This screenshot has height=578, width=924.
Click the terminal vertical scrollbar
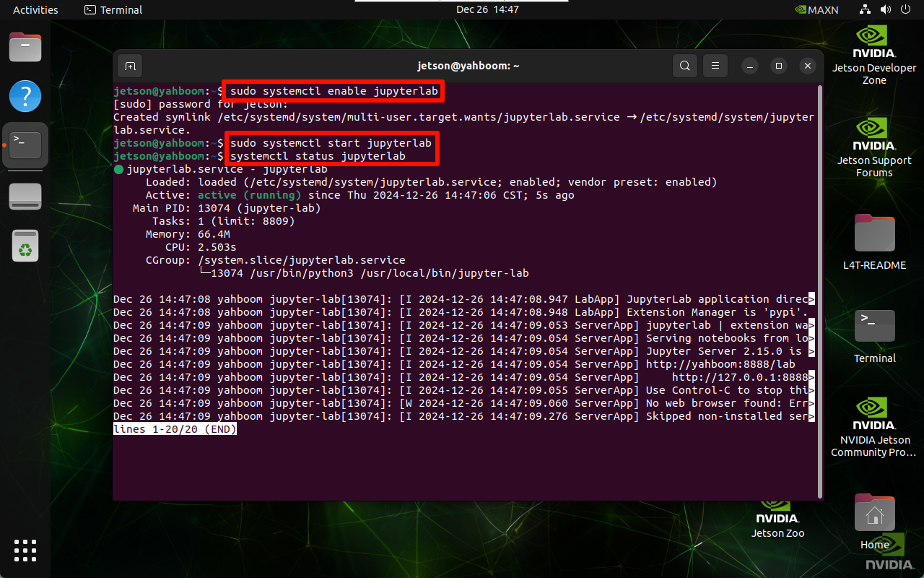click(819, 289)
